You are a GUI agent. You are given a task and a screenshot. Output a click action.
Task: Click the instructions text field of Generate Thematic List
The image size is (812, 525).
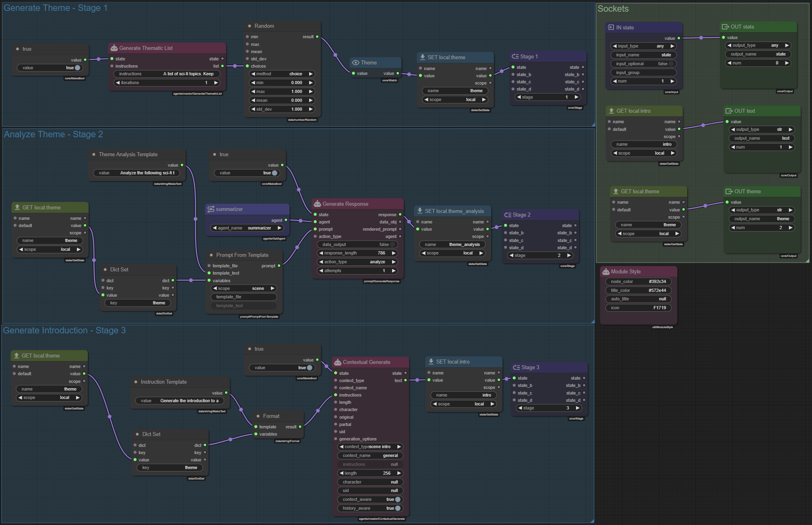[x=167, y=74]
